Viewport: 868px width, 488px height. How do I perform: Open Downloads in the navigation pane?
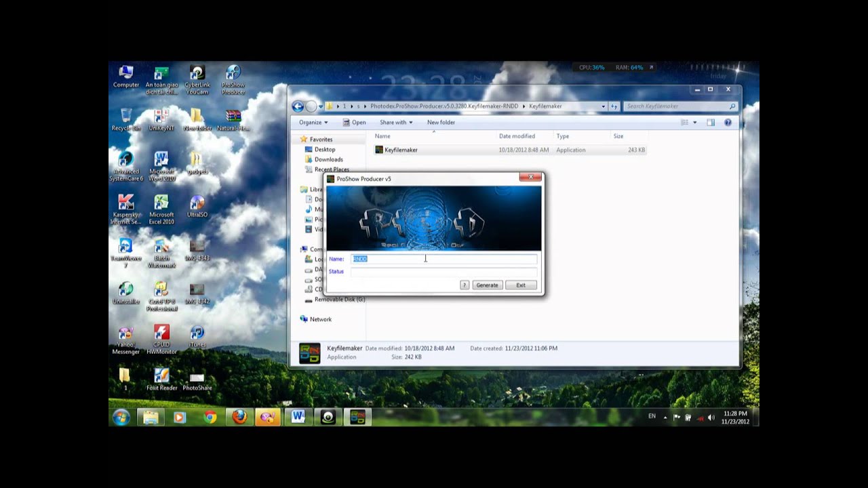[x=328, y=159]
